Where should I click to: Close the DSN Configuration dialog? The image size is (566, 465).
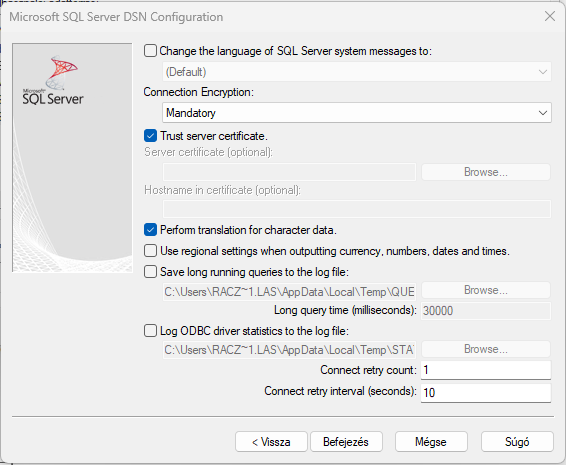click(550, 16)
